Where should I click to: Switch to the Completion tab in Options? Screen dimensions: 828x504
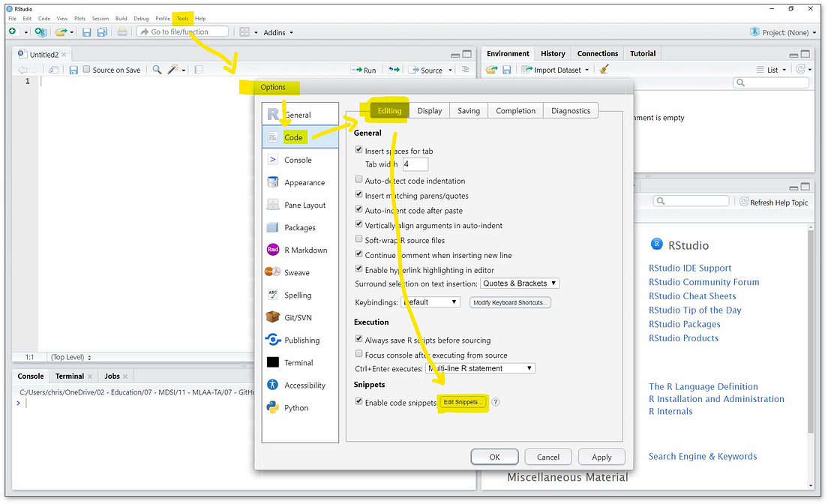515,110
